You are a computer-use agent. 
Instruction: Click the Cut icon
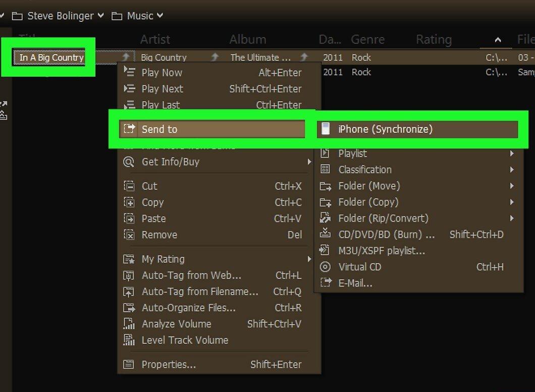(129, 186)
